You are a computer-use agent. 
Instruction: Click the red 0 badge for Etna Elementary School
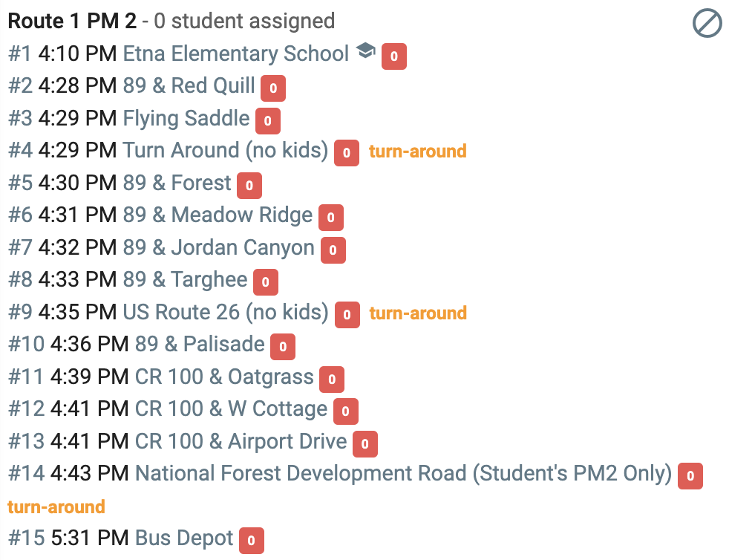click(x=393, y=56)
